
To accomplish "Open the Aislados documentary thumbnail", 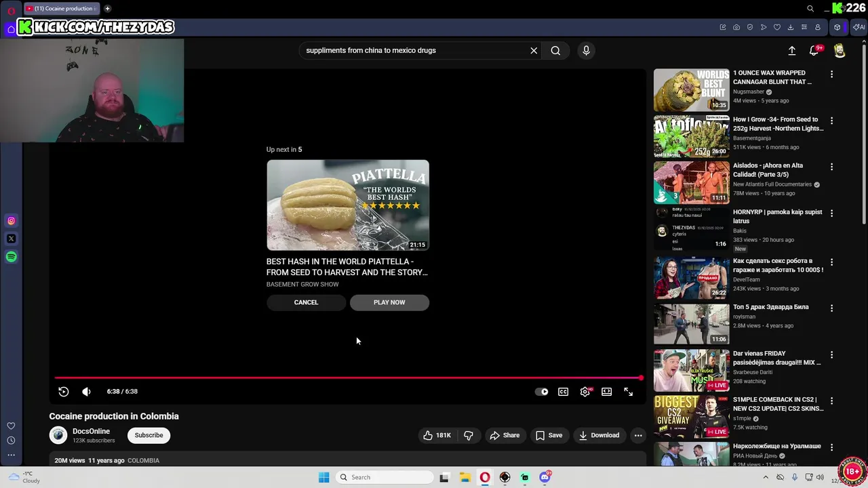I will (691, 182).
